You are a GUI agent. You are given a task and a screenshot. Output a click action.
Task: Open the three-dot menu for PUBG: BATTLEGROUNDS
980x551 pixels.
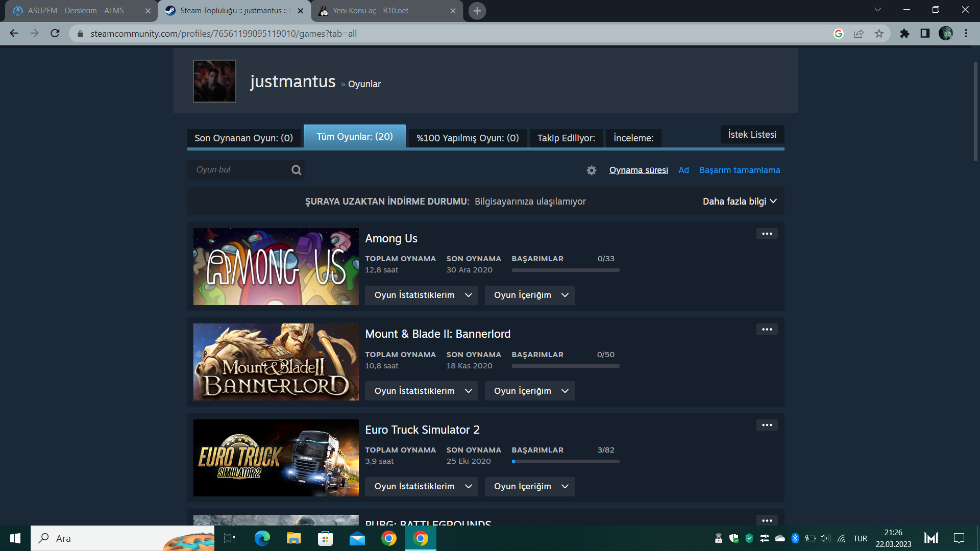(767, 520)
